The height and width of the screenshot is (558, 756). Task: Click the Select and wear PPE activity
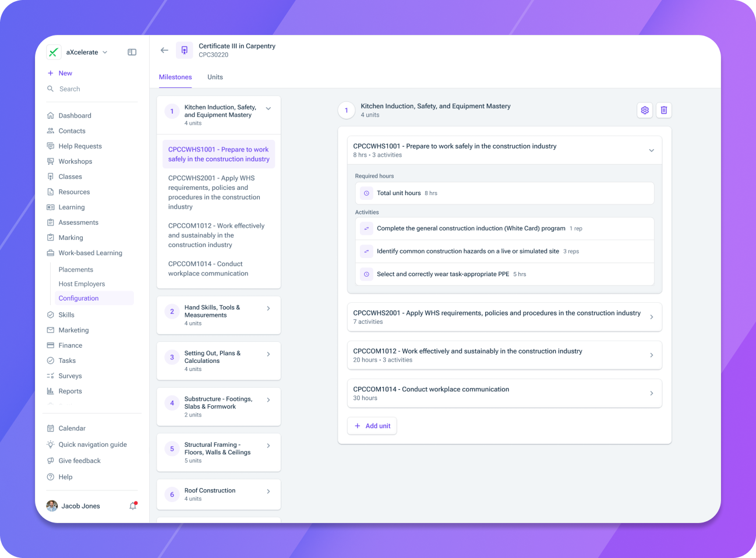[x=504, y=274]
